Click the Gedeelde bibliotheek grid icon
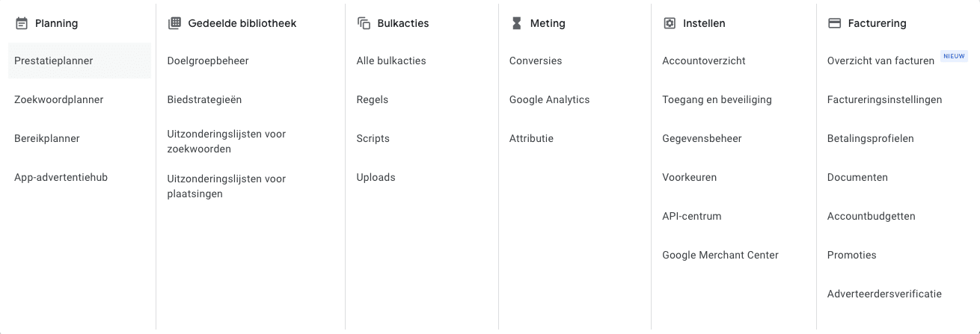 (x=174, y=23)
